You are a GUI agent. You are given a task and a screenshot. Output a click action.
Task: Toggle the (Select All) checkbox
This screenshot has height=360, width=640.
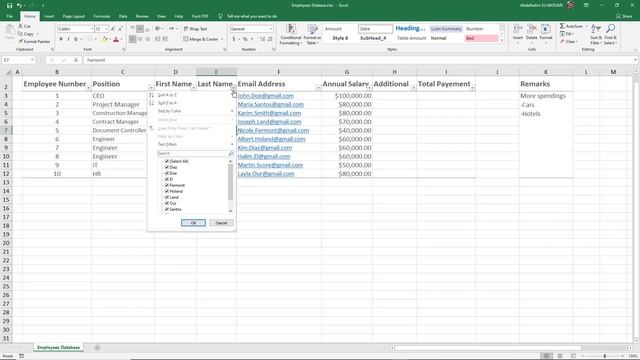point(167,161)
